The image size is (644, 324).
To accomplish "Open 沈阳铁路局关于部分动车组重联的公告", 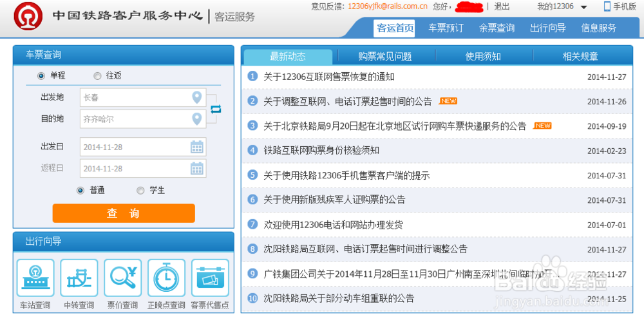I will pos(339,298).
